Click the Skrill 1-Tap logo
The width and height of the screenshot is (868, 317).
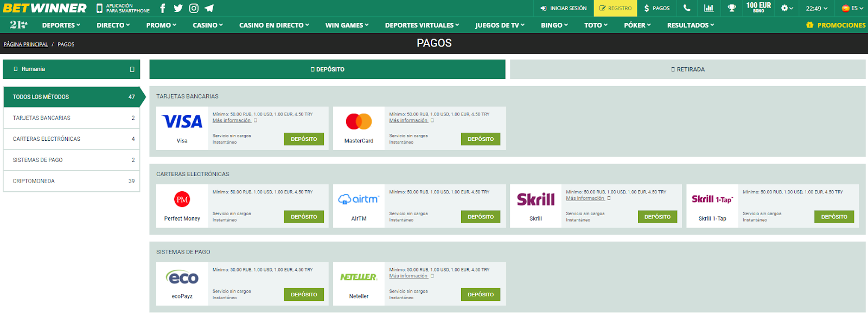point(712,199)
